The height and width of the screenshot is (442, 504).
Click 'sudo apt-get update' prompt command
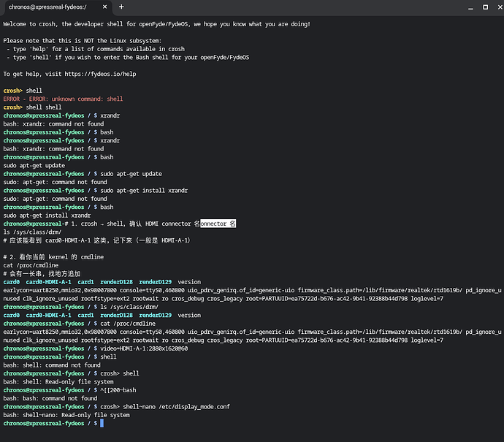point(131,174)
